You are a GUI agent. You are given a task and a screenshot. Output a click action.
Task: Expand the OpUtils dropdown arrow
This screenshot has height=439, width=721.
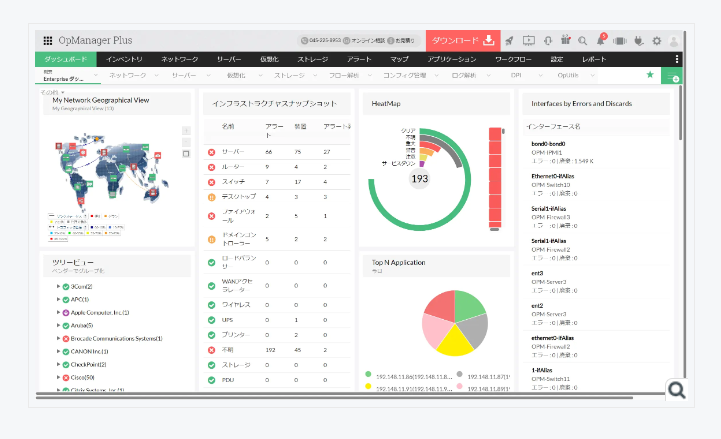point(592,75)
